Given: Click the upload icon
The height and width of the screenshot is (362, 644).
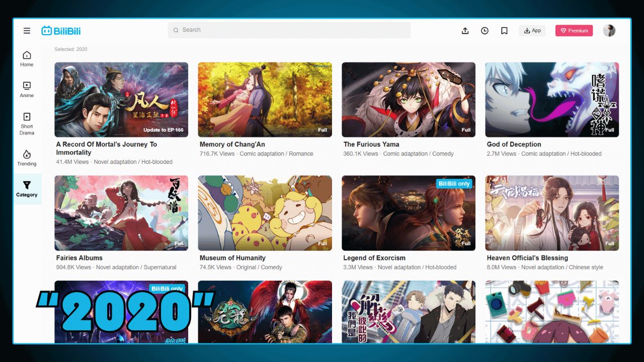Looking at the screenshot, I should click(465, 31).
